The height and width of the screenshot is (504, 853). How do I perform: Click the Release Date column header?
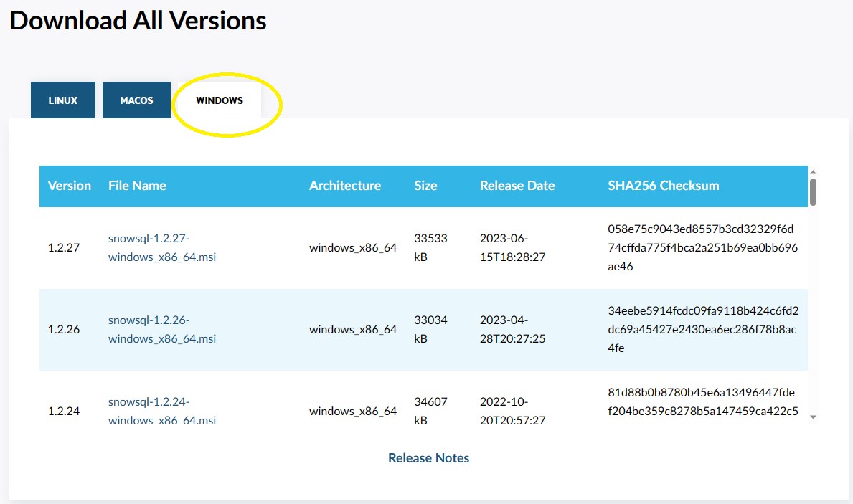517,186
